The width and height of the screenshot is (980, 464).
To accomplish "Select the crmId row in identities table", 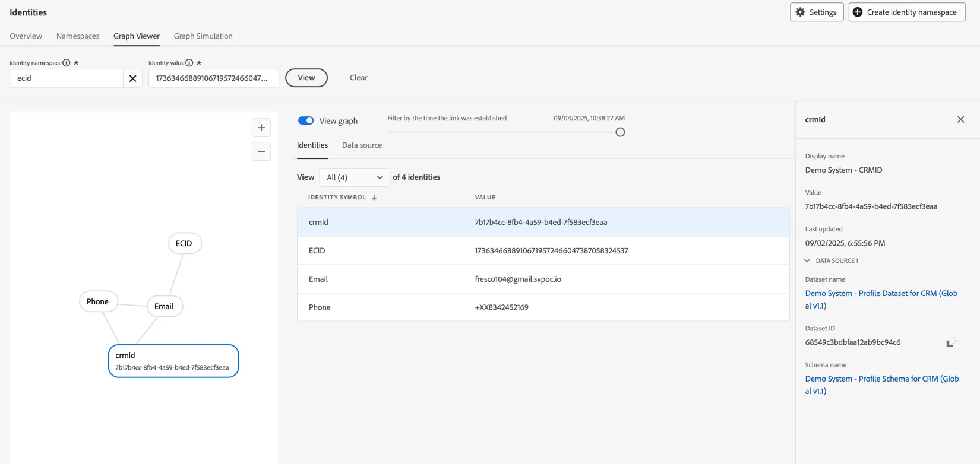I will click(543, 222).
